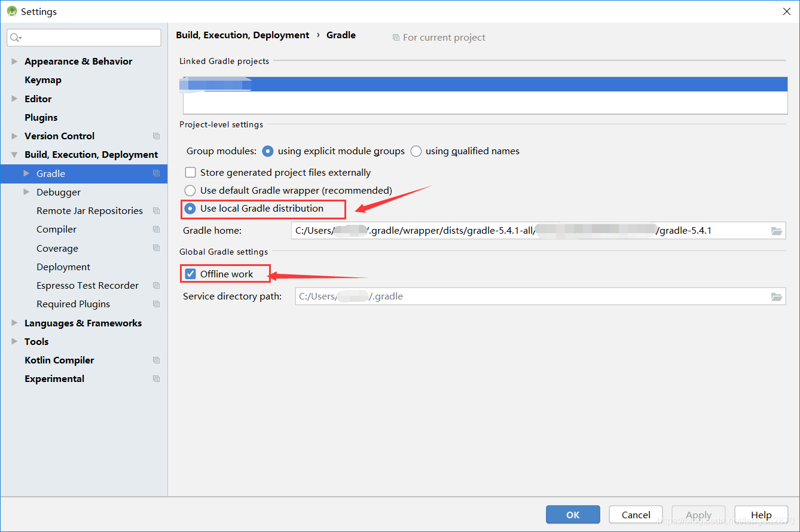Enable Store generated project files externally
This screenshot has height=532, width=800.
pos(191,173)
